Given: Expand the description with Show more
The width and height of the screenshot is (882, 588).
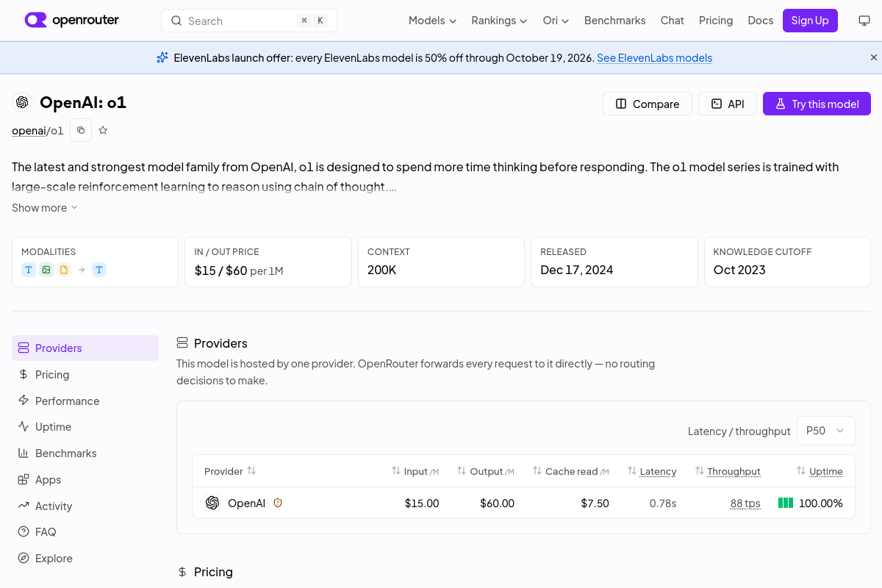Looking at the screenshot, I should [x=44, y=208].
